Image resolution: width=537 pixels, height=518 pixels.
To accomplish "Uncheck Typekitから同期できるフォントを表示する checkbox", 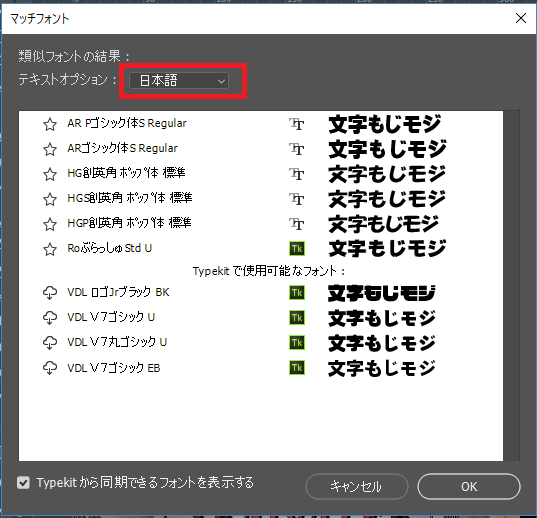I will point(23,483).
